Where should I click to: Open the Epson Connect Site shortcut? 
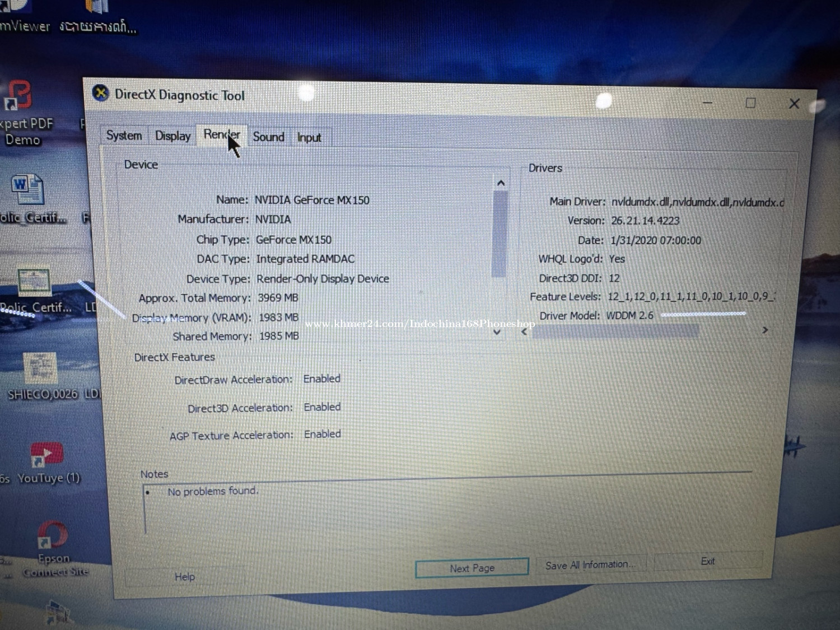coord(54,549)
